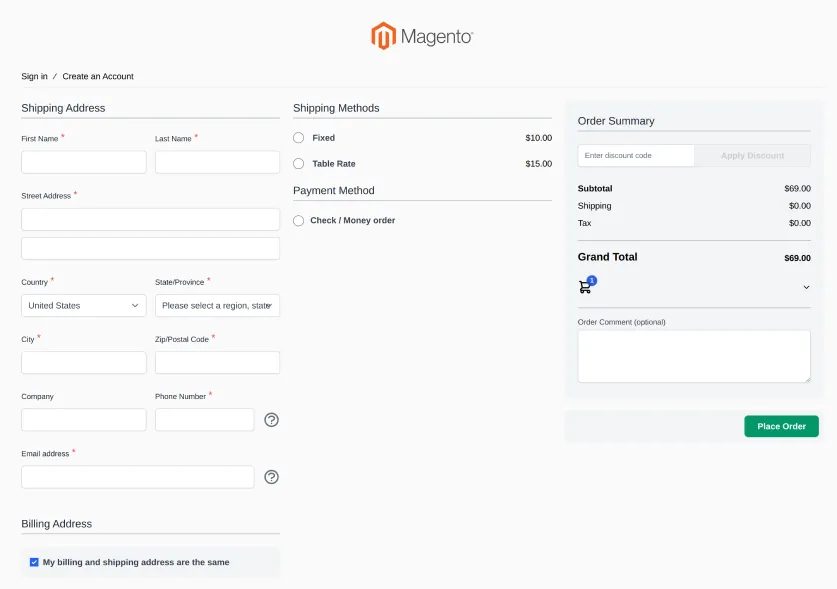This screenshot has width=837, height=589.
Task: Click the question mark icon beside Phone Number
Action: 271,420
